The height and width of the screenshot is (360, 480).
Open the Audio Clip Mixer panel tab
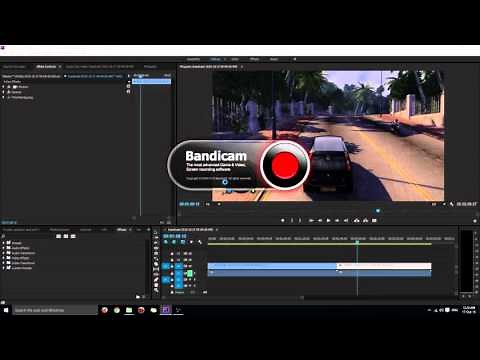(100, 67)
